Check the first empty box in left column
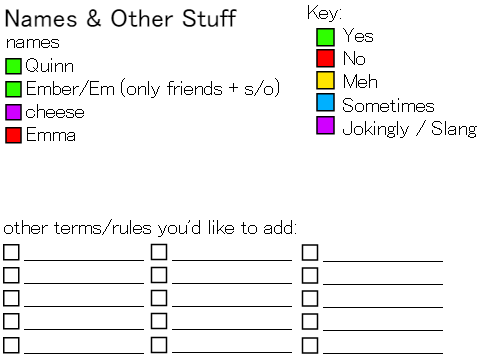The width and height of the screenshot is (480, 360). [11, 252]
